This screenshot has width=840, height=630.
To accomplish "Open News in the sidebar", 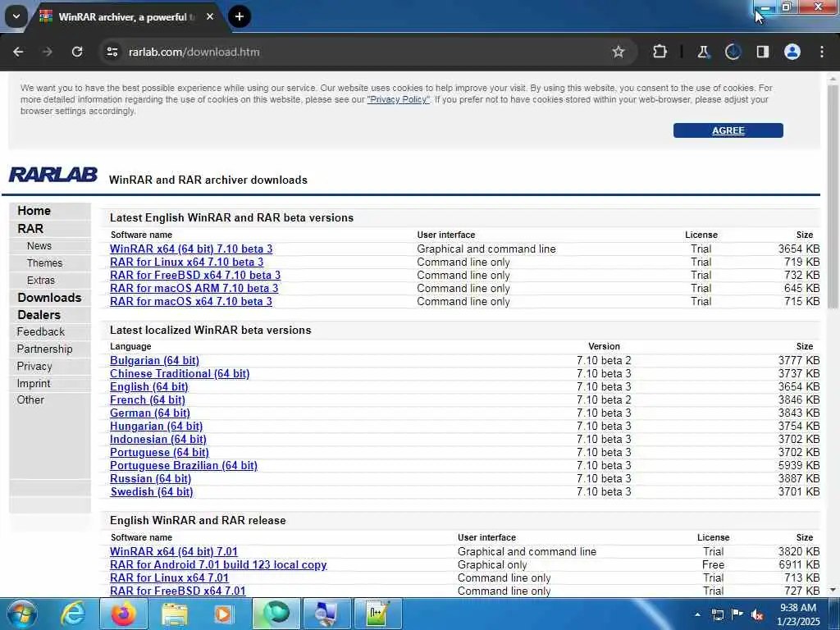I will pyautogui.click(x=39, y=246).
